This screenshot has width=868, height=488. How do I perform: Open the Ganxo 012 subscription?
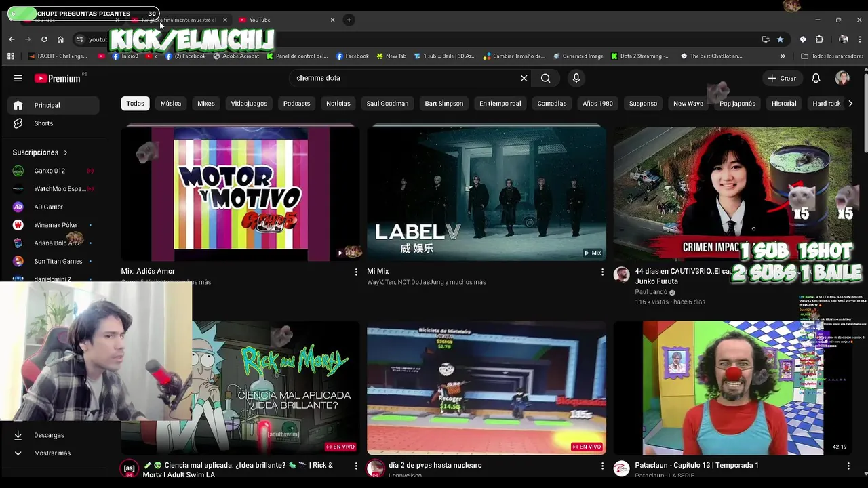tap(53, 171)
